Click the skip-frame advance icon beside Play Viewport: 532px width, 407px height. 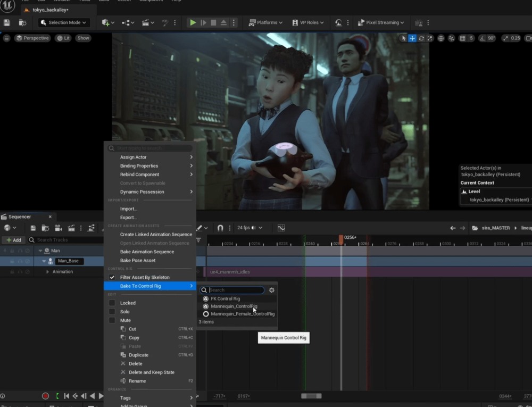[x=203, y=23]
